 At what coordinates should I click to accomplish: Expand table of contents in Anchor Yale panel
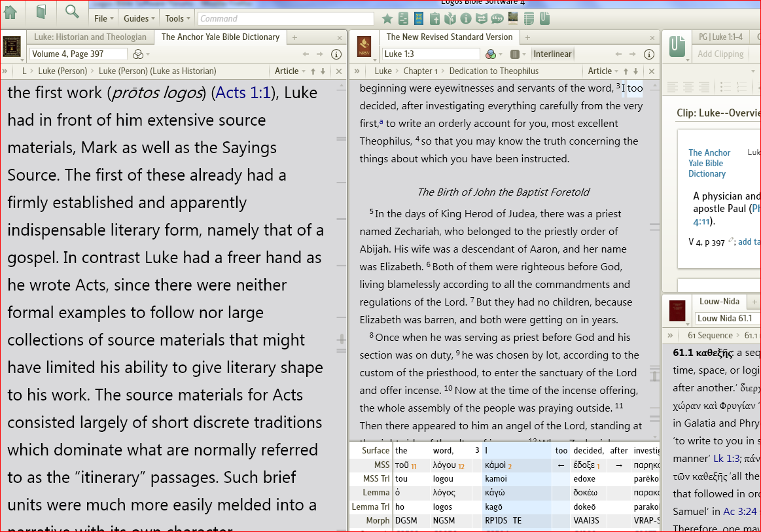[x=5, y=71]
